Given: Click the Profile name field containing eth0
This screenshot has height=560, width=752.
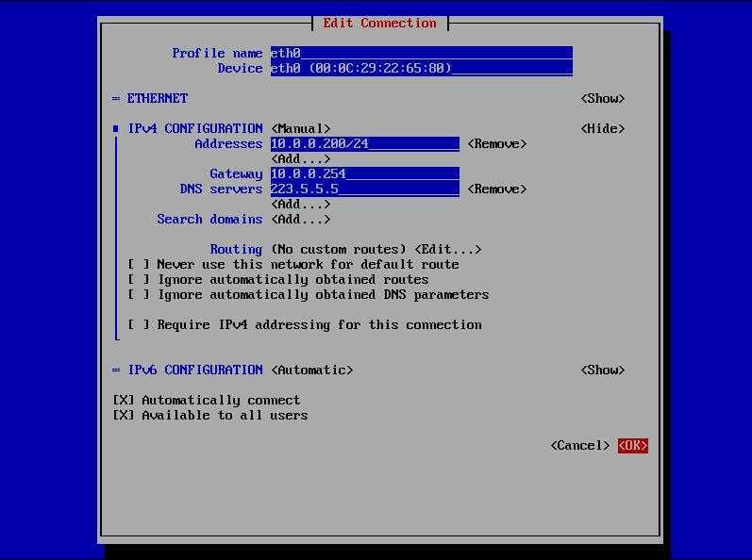Looking at the screenshot, I should (421, 53).
